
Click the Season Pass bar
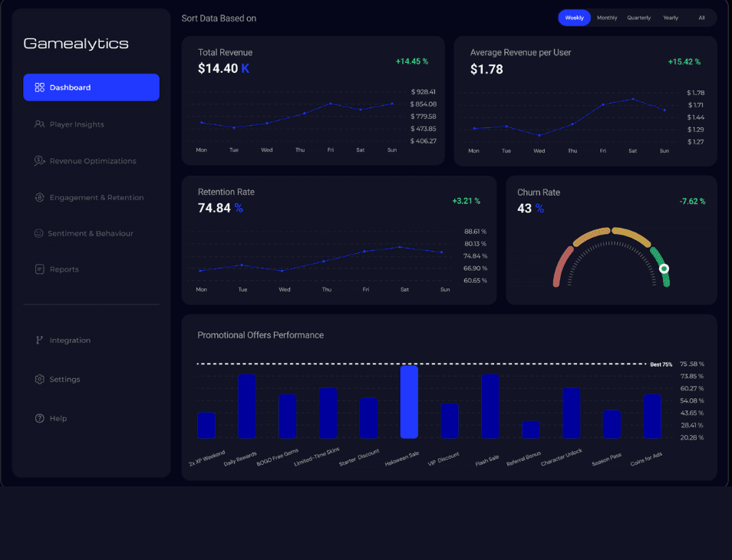click(612, 424)
